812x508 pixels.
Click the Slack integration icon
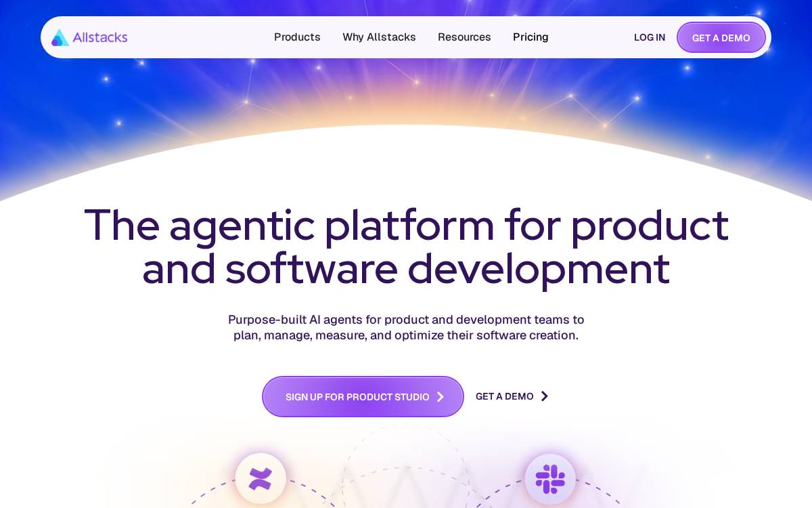click(x=550, y=479)
